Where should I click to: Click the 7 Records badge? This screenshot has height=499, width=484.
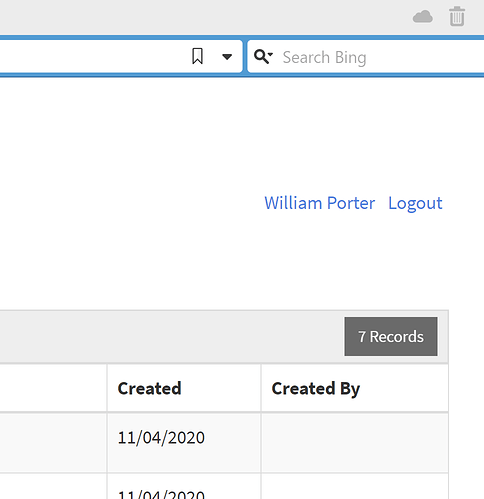[391, 336]
